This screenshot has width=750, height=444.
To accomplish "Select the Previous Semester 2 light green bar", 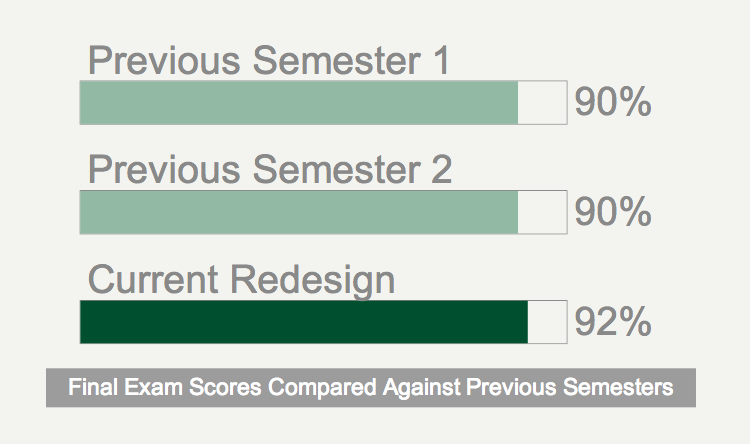I will click(299, 212).
